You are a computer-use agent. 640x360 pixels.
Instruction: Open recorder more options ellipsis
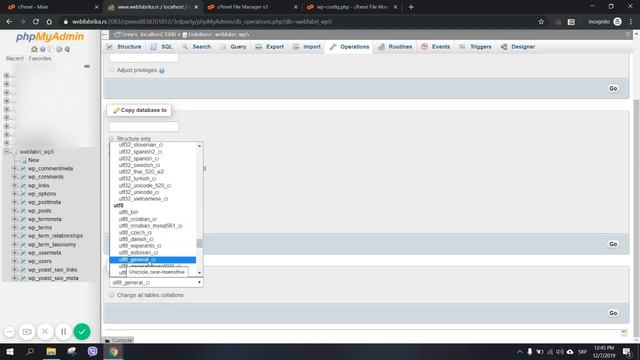tap(9, 331)
